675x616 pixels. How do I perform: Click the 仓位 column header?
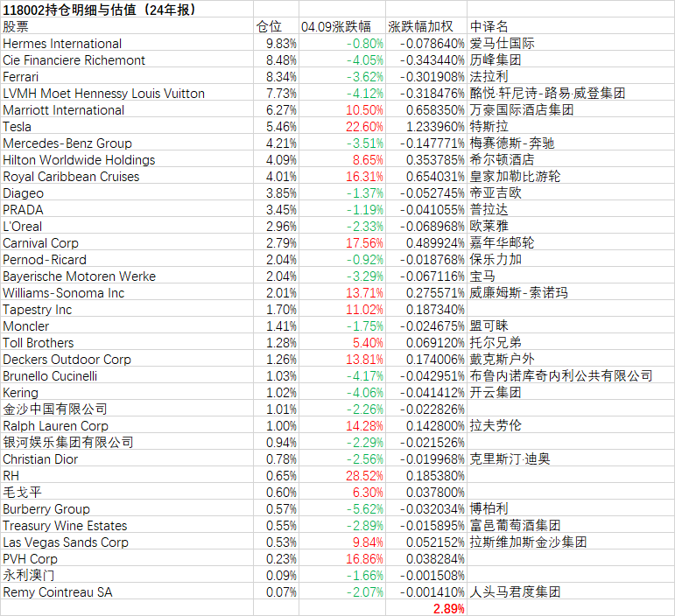point(277,25)
